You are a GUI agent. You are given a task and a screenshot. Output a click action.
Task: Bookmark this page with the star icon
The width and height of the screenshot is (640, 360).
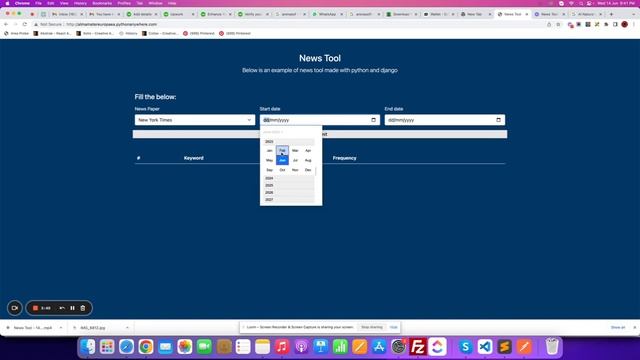558,24
